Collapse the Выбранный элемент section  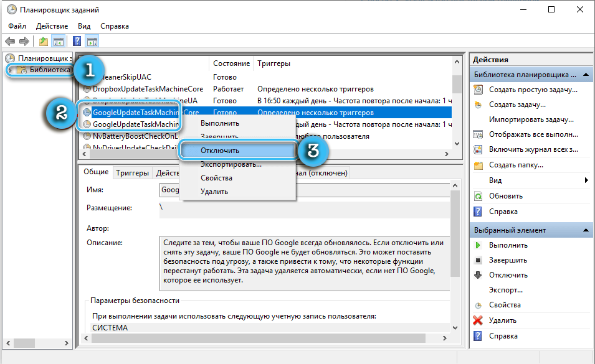pyautogui.click(x=586, y=230)
